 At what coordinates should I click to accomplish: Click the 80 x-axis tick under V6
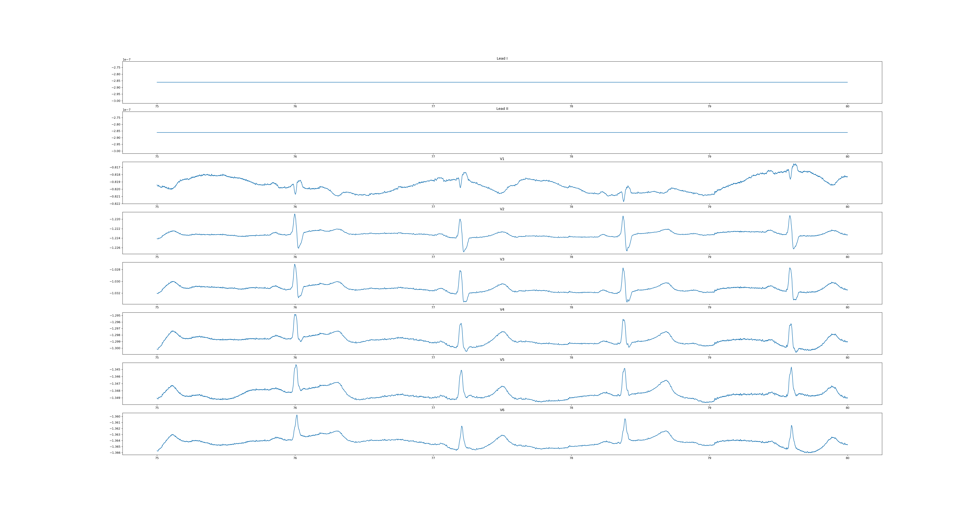click(847, 458)
